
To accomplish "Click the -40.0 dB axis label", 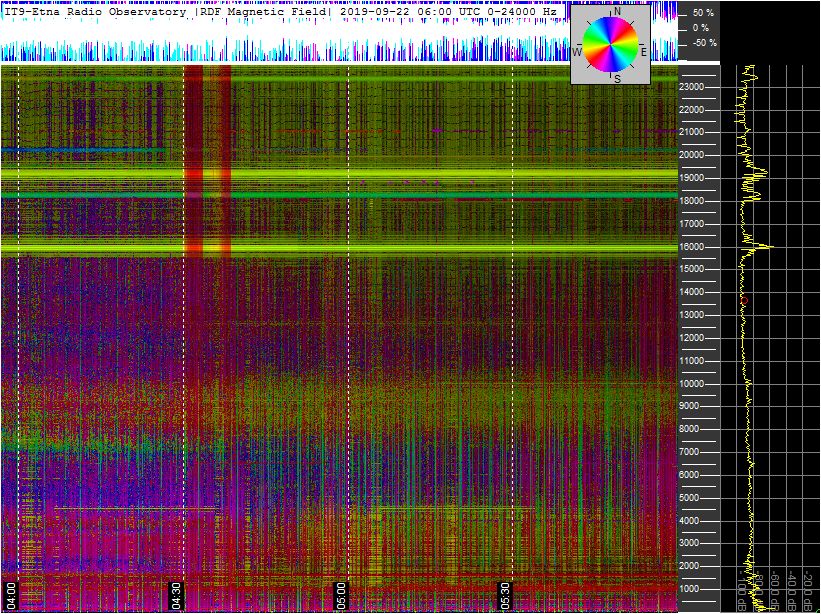I will click(x=793, y=591).
